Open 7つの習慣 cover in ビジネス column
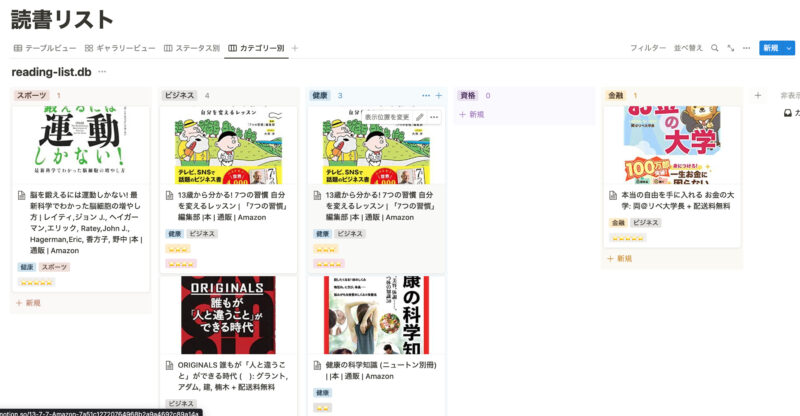This screenshot has height=416, width=800. pos(229,145)
